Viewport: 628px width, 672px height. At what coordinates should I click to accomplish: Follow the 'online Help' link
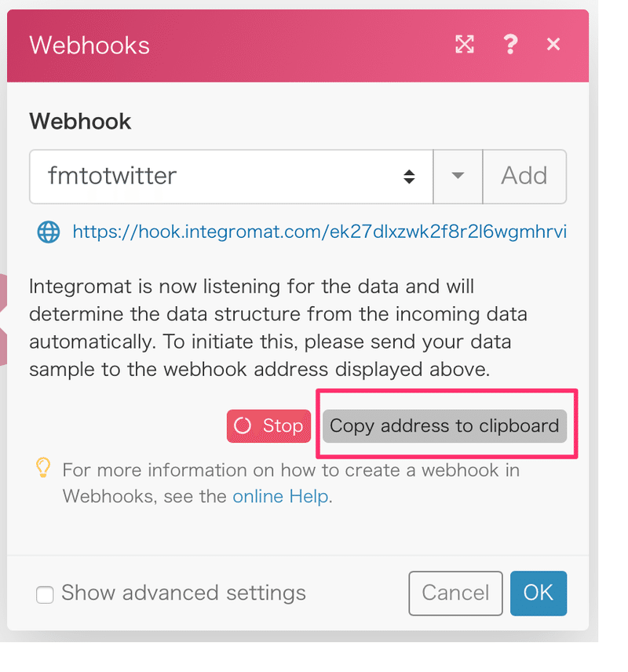pos(280,496)
